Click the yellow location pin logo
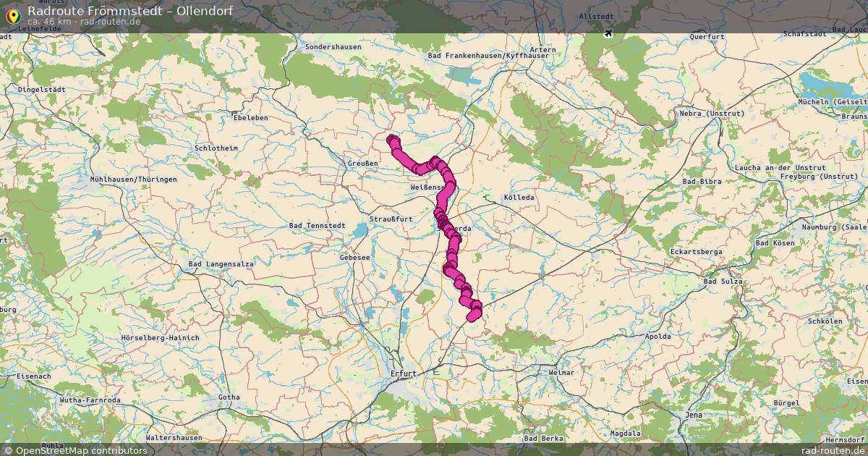Image resolution: width=868 pixels, height=456 pixels. pyautogui.click(x=12, y=16)
